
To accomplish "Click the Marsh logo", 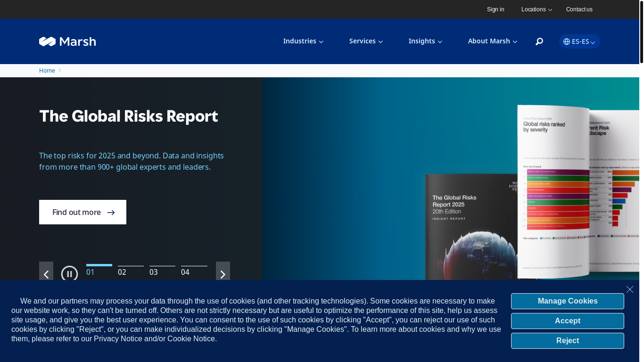I will click(67, 41).
